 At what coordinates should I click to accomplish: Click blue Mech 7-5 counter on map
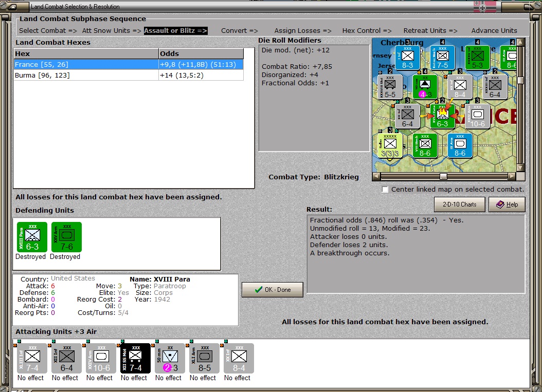pos(442,58)
